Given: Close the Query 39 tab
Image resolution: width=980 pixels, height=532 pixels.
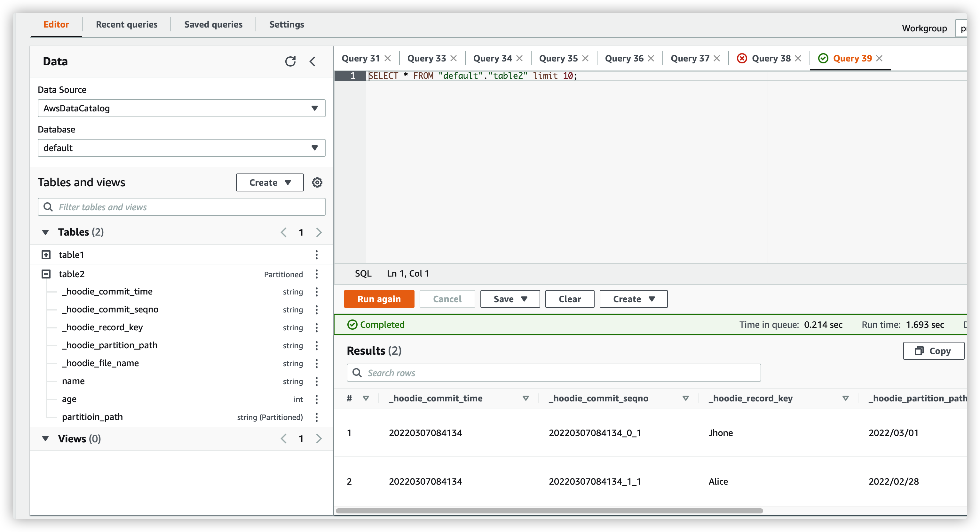Looking at the screenshot, I should [x=879, y=58].
